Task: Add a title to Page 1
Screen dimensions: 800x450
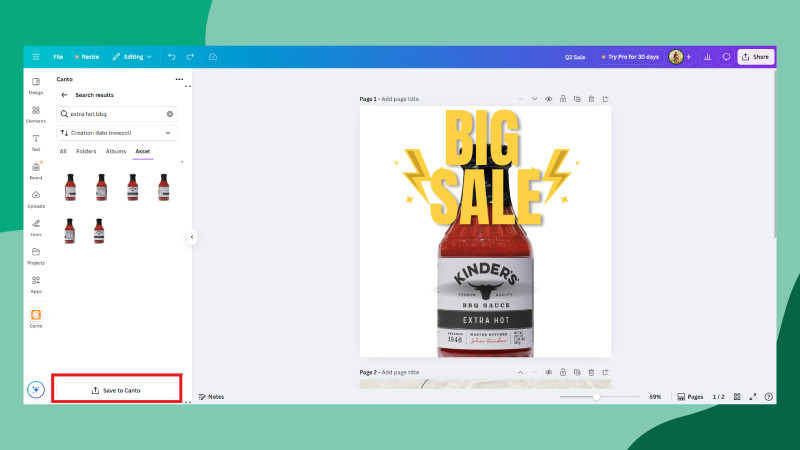Action: 400,99
